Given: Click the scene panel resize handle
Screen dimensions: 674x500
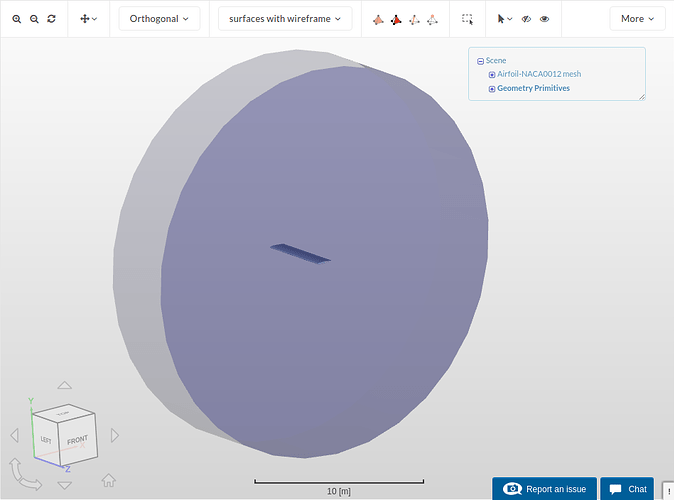Looking at the screenshot, I should pos(642,97).
